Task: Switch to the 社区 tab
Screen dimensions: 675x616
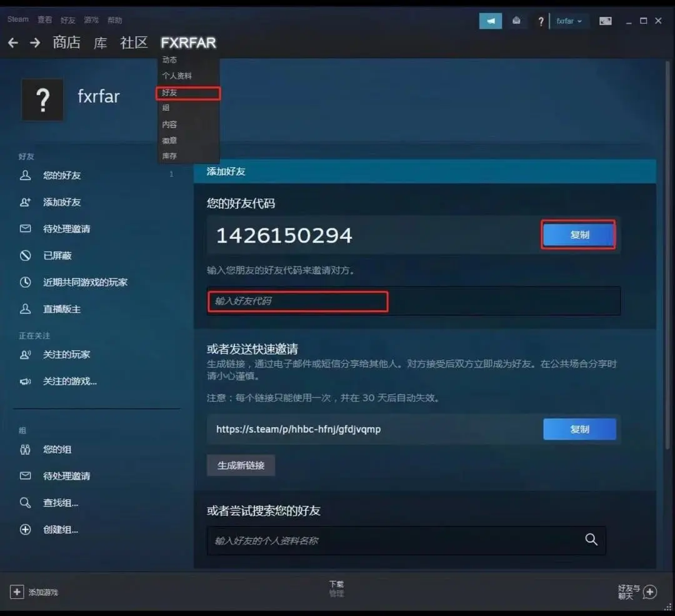Action: pos(134,43)
